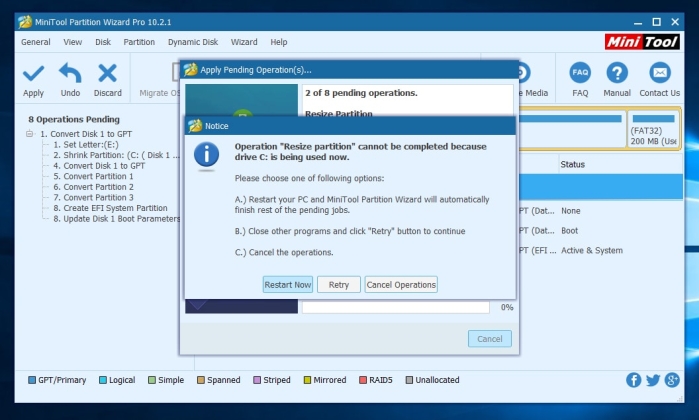The image size is (699, 420).
Task: Select the Convert Partition 3 operation
Action: 93,198
